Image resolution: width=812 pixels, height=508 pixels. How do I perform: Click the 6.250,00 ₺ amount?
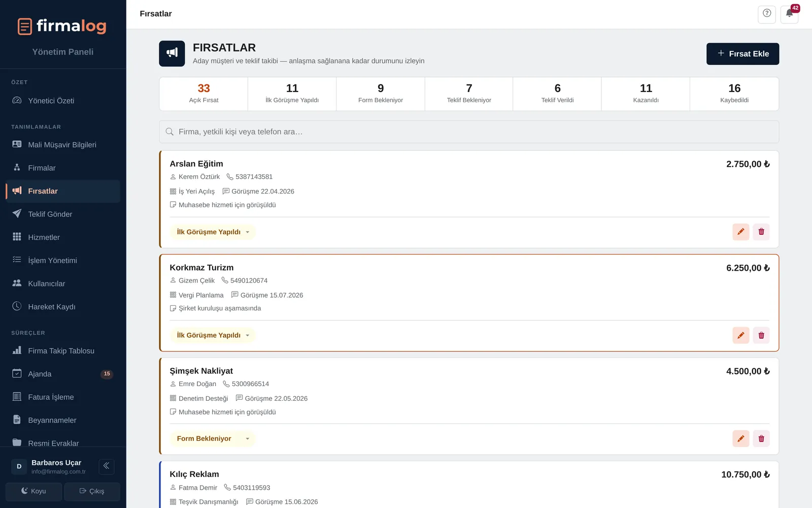click(748, 268)
